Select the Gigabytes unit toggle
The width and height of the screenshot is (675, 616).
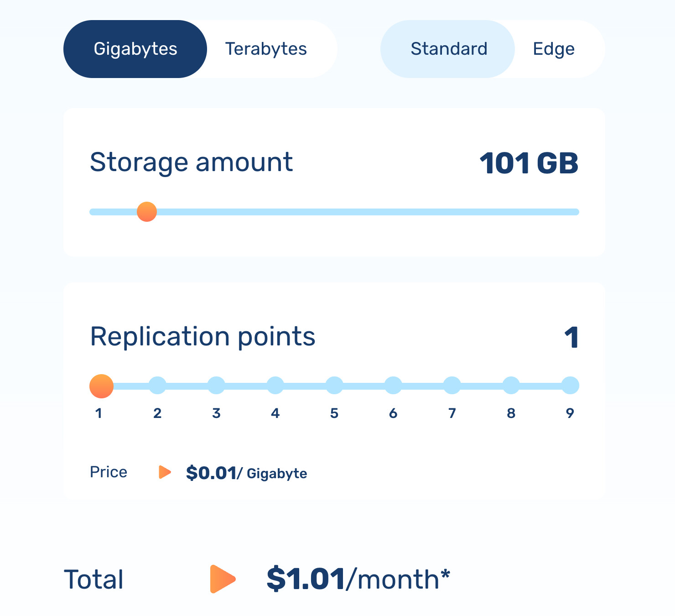point(135,49)
